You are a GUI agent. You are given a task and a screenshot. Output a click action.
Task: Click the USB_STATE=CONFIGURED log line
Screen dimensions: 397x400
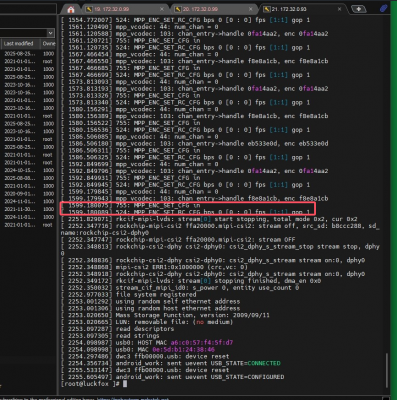coord(172,377)
